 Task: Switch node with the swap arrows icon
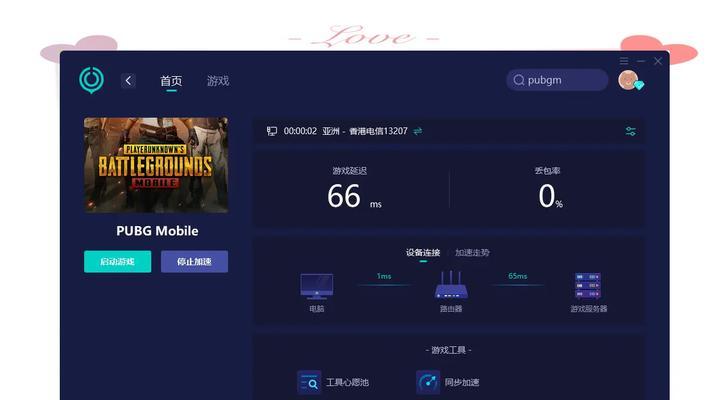[418, 131]
